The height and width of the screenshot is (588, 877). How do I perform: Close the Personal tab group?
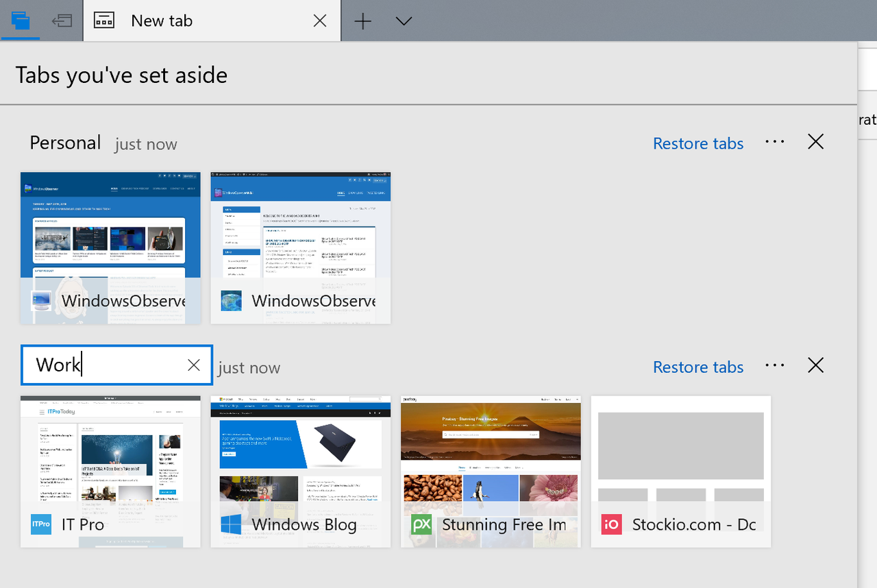click(x=815, y=142)
